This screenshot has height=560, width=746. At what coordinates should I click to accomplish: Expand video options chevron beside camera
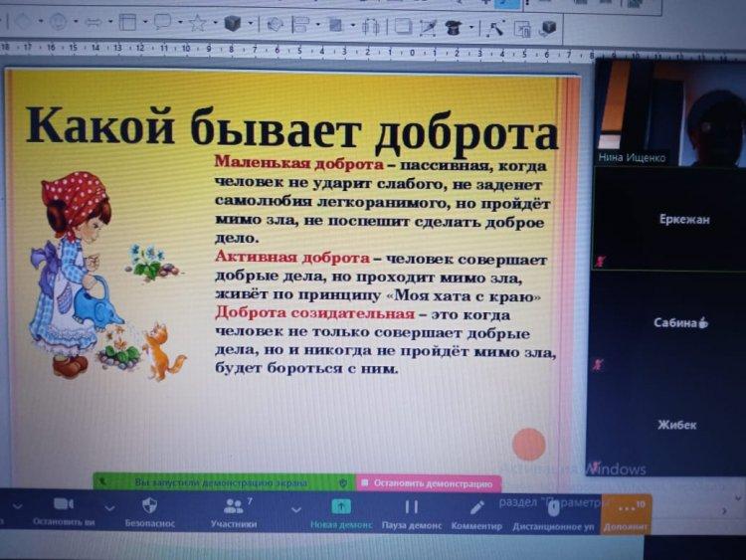tap(109, 508)
